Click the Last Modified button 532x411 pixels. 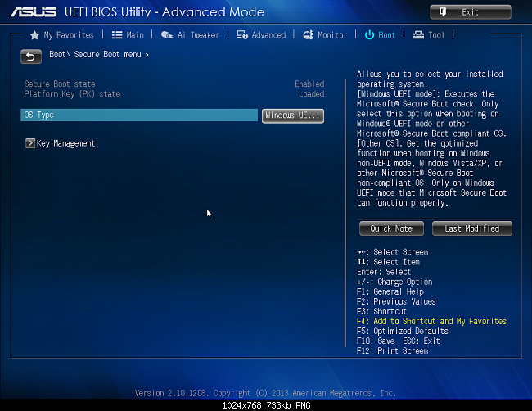472,228
